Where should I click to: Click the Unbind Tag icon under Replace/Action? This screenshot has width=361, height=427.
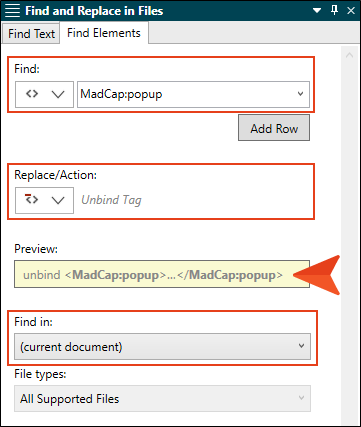click(x=32, y=199)
